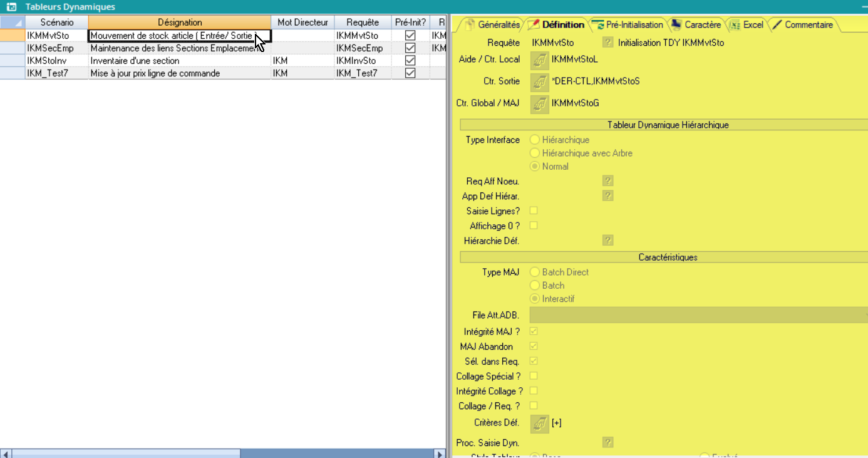The image size is (868, 458).
Task: Open help for Proc. Saisie Dyn.
Action: pyautogui.click(x=607, y=442)
